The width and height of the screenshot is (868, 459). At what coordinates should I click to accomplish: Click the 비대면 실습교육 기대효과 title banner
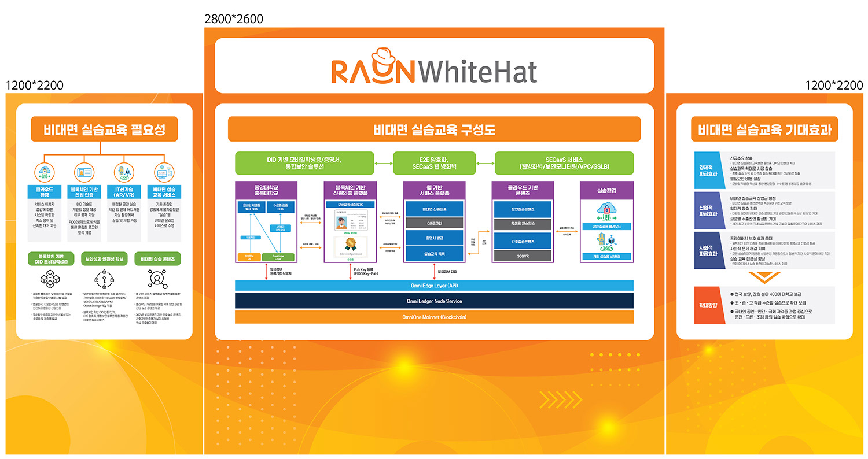click(764, 129)
